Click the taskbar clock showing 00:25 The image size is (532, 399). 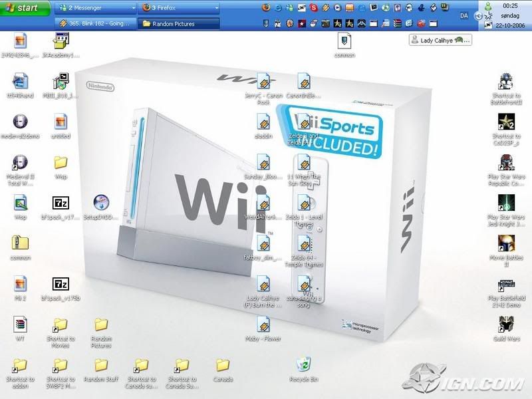(x=510, y=6)
